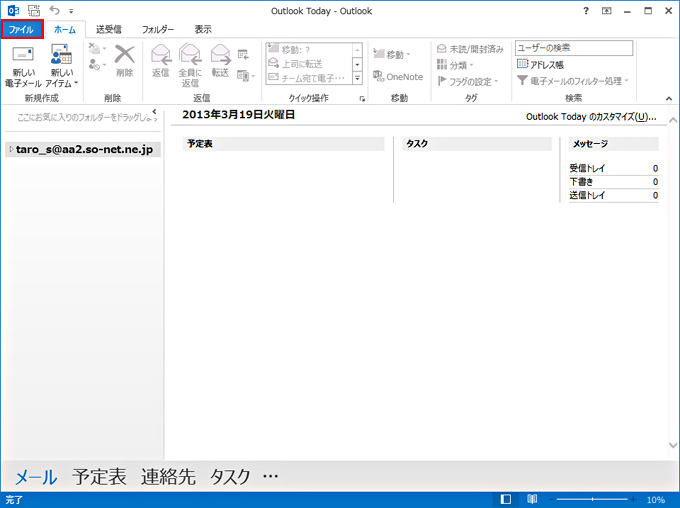Select normal view icon in status bar
The height and width of the screenshot is (508, 680).
(x=506, y=499)
